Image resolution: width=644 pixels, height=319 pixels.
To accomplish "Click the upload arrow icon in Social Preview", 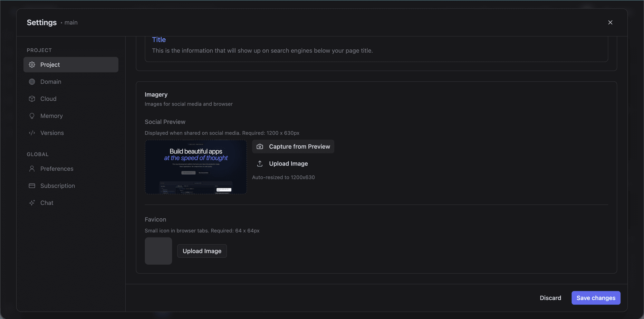I will pos(260,164).
